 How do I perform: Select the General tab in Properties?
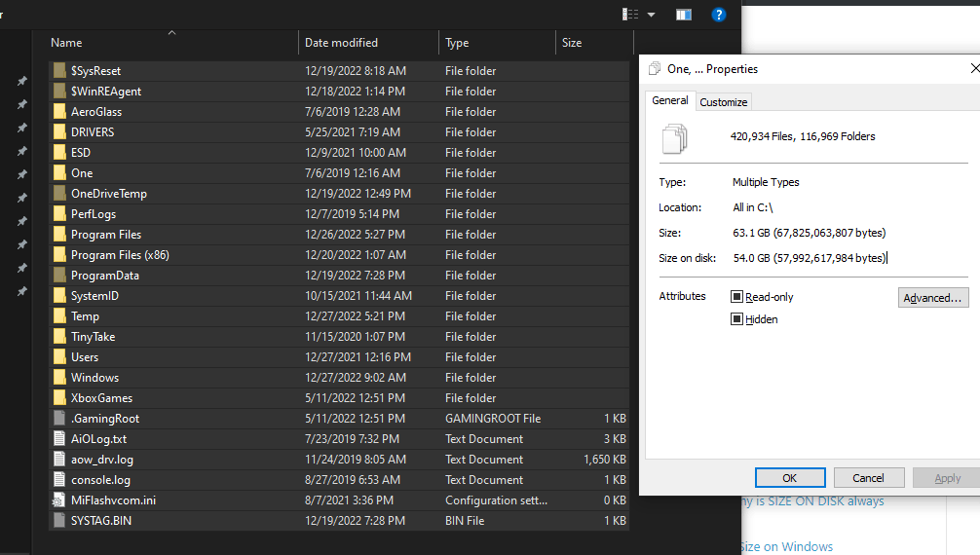(670, 100)
